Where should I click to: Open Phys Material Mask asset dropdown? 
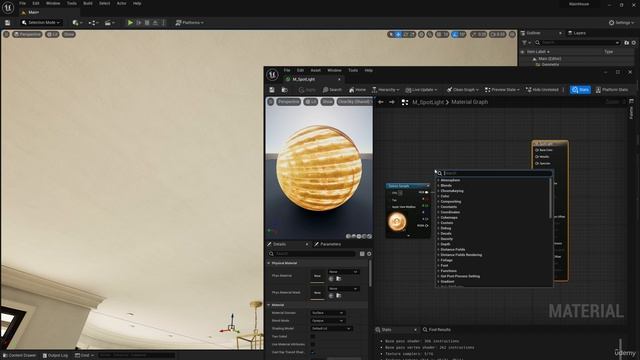[343, 289]
